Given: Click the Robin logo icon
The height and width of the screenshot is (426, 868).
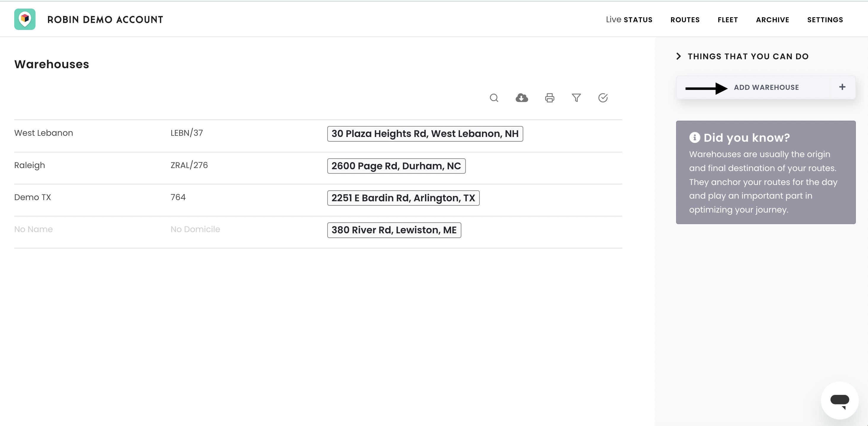Looking at the screenshot, I should (25, 19).
